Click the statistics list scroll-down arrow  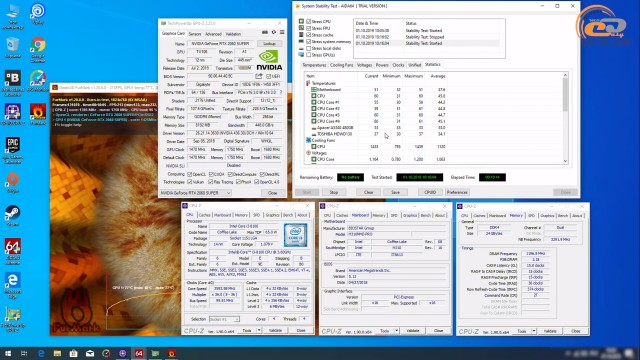click(x=565, y=161)
